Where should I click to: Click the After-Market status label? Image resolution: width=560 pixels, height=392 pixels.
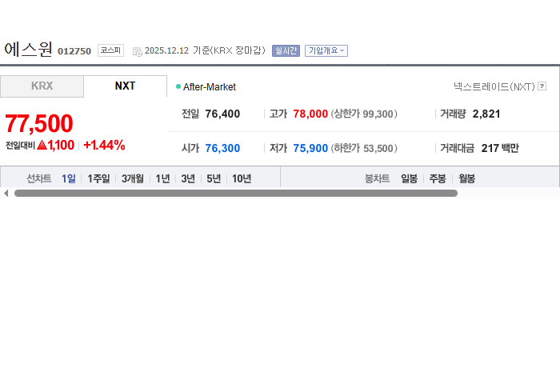[210, 86]
